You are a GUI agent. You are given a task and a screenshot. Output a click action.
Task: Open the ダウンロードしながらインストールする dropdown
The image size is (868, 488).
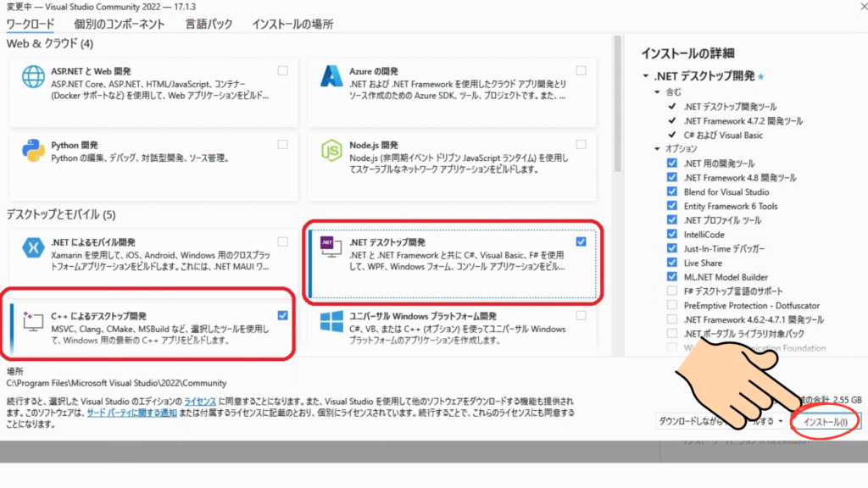[x=721, y=422]
